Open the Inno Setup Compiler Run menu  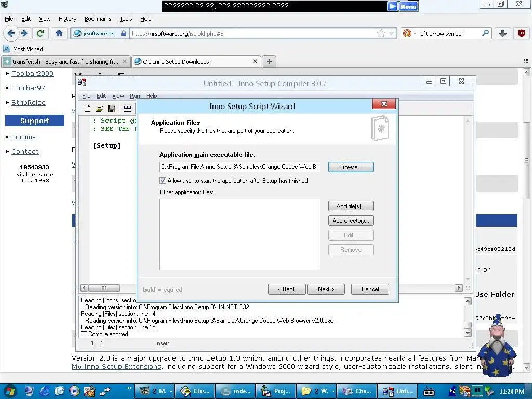135,96
